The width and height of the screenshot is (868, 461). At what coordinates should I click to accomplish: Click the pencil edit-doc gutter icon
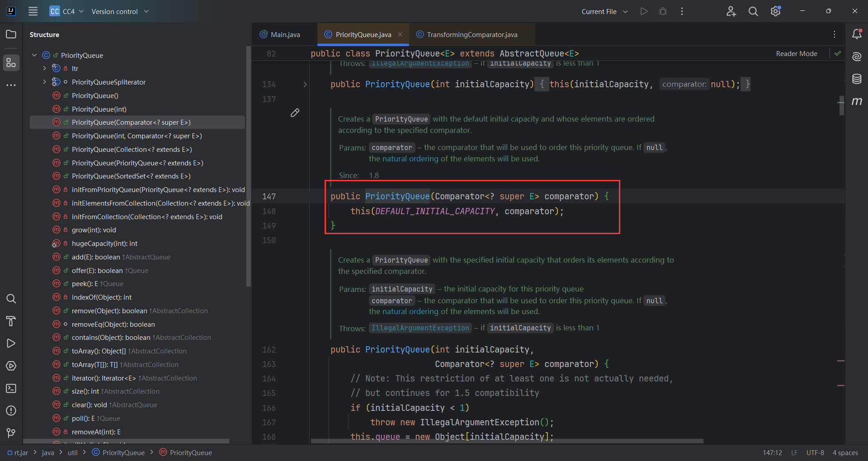295,113
